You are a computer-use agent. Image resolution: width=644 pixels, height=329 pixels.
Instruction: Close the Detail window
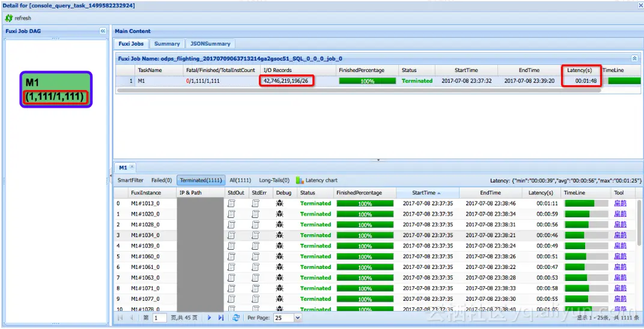click(x=640, y=5)
